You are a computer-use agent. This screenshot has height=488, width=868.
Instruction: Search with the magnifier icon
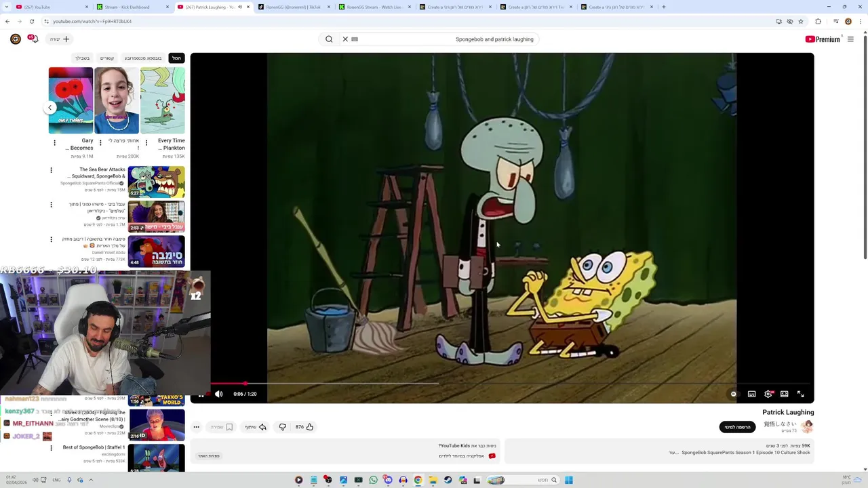click(x=329, y=39)
